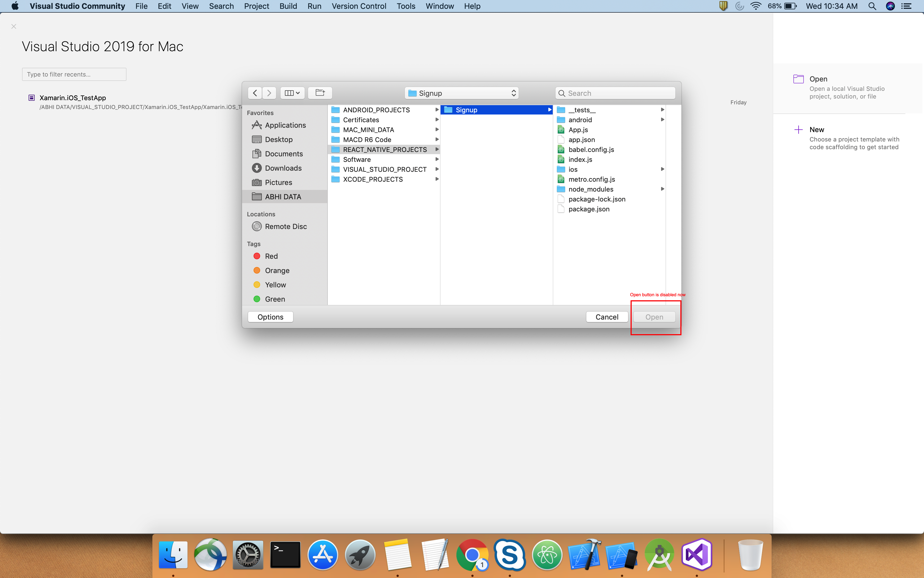The image size is (924, 578).
Task: Open the Certificates folder
Action: pos(384,120)
